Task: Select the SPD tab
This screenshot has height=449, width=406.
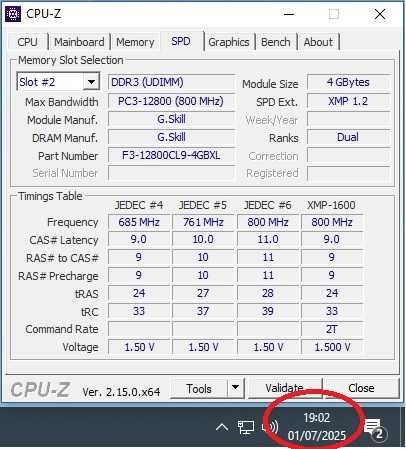Action: pos(181,41)
